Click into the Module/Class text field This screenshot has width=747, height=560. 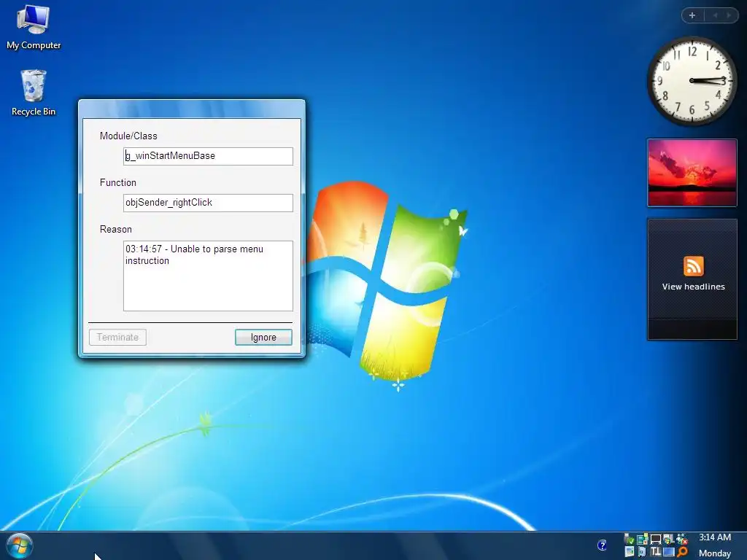pyautogui.click(x=208, y=156)
